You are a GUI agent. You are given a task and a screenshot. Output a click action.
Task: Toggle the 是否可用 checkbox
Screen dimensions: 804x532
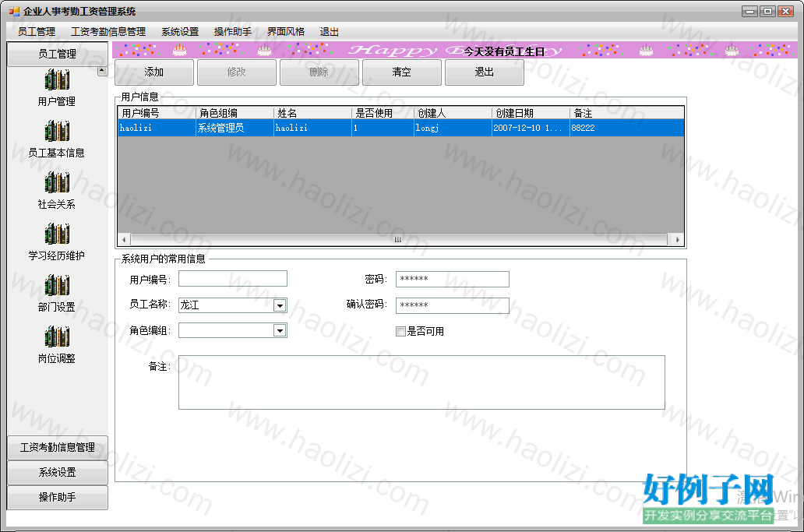coord(400,332)
